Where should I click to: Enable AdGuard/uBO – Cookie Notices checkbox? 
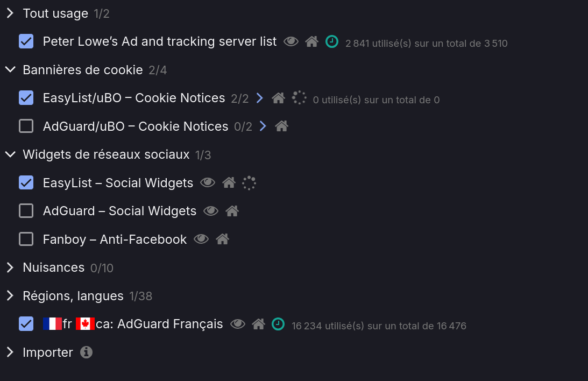click(26, 126)
